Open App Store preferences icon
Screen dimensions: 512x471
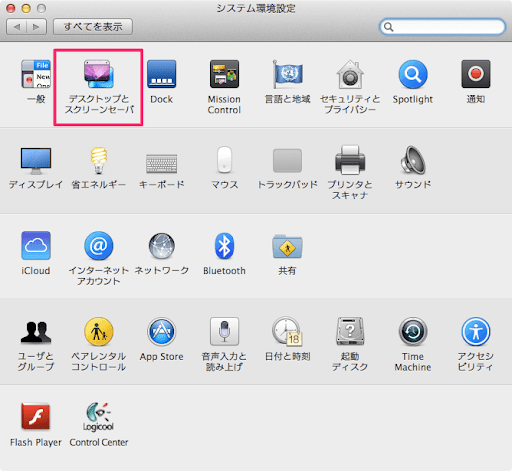162,332
